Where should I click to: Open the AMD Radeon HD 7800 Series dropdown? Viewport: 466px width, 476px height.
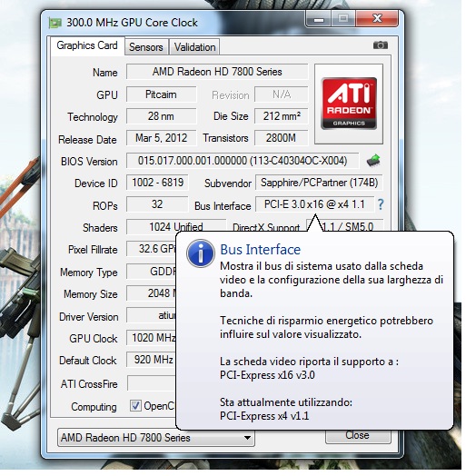155,438
